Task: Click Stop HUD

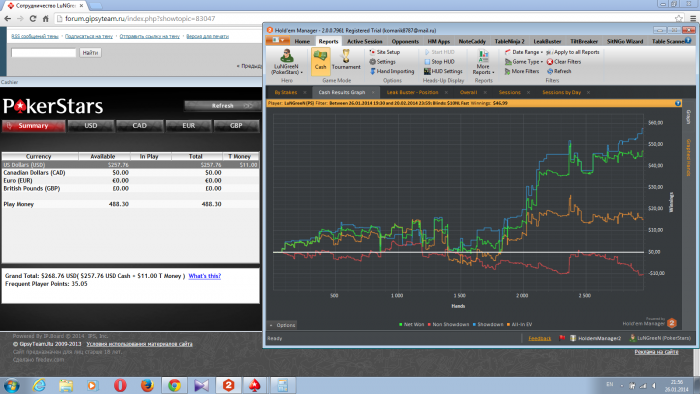Action: 439,62
